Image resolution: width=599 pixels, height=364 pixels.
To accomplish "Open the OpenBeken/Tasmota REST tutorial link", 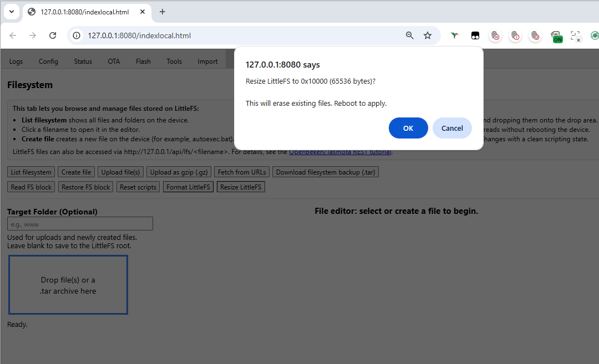I will click(x=340, y=152).
